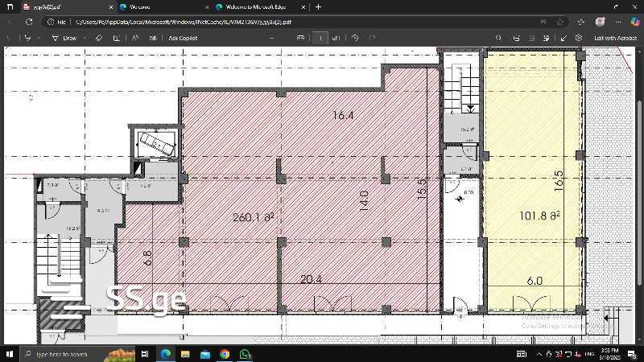Click the address bar with file path
644x362 pixels.
click(x=242, y=22)
